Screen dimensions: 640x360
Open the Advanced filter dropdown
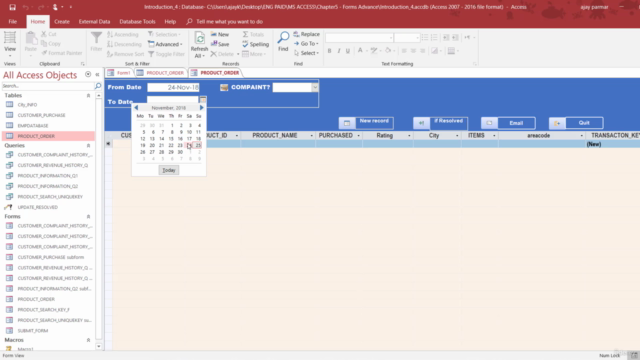pos(165,44)
